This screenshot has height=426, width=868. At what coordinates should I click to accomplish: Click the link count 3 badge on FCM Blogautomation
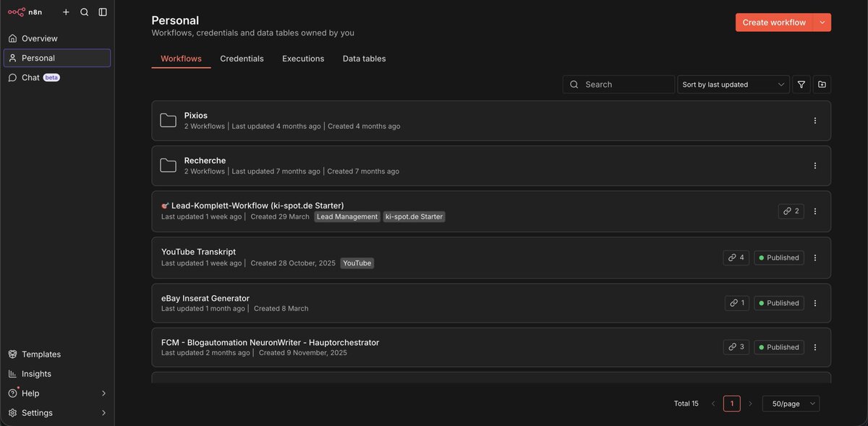pos(736,347)
